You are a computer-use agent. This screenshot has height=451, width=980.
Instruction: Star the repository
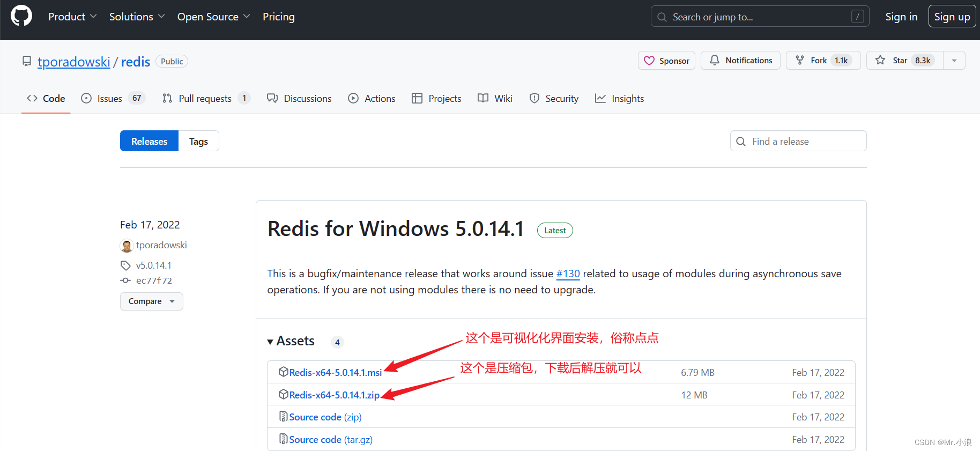click(x=904, y=61)
